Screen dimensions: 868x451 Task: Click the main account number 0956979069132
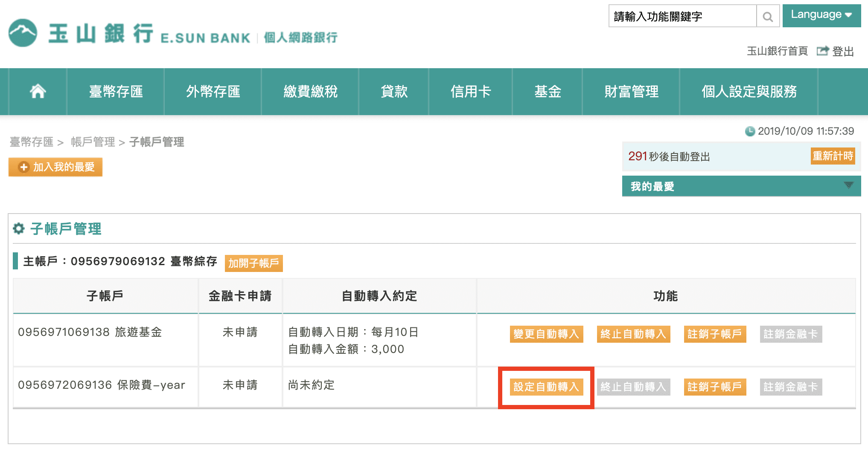point(118,261)
